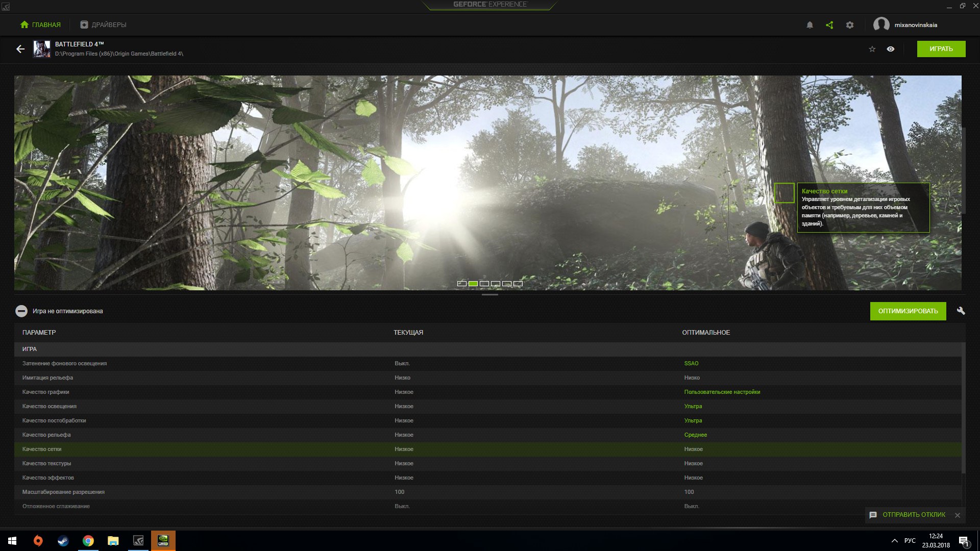The height and width of the screenshot is (551, 980).
Task: Toggle game visibility with the eye icon
Action: pyautogui.click(x=890, y=49)
